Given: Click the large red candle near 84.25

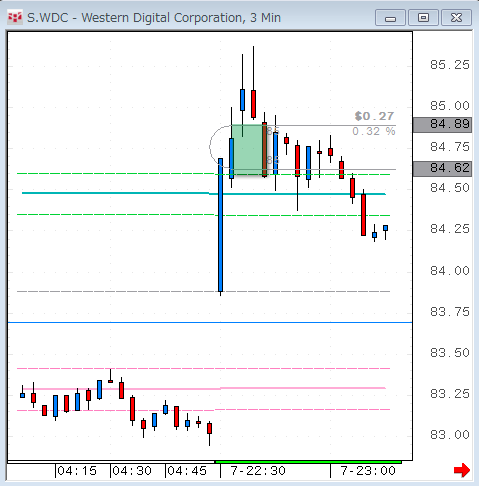Looking at the screenshot, I should tap(363, 215).
